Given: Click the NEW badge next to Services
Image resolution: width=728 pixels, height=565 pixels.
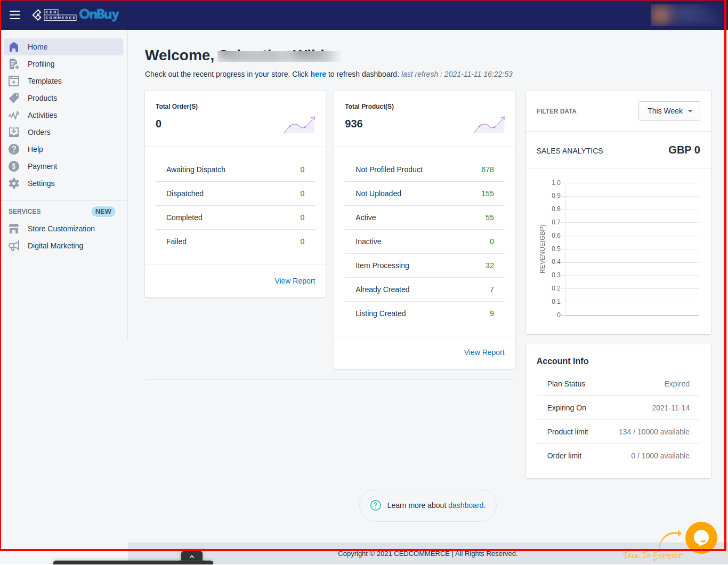Looking at the screenshot, I should pyautogui.click(x=103, y=212).
